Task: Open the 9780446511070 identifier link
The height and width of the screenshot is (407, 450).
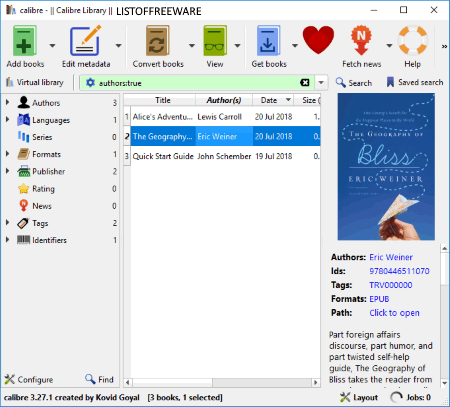Action: click(399, 271)
